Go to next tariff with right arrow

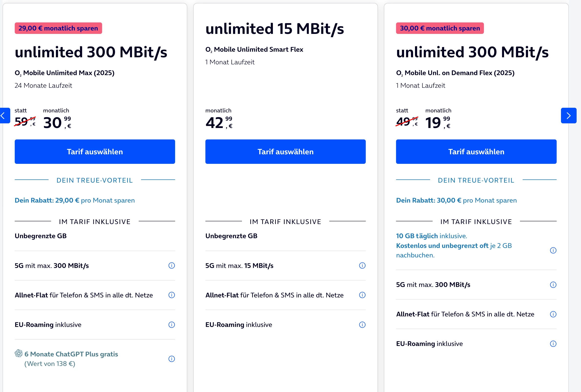[x=568, y=116]
